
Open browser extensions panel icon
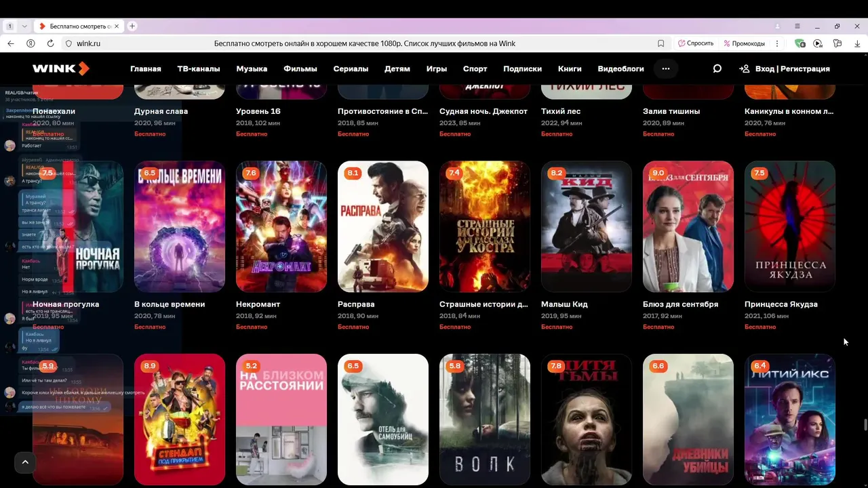837,43
